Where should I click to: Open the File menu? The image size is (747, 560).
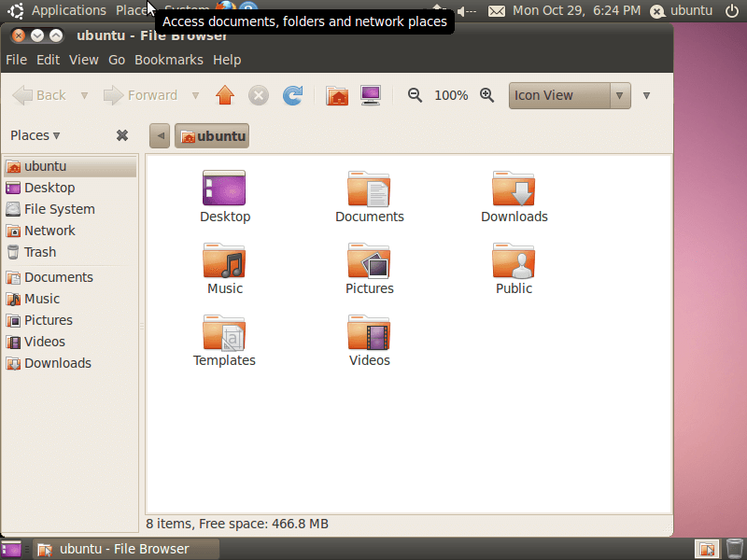tap(16, 60)
